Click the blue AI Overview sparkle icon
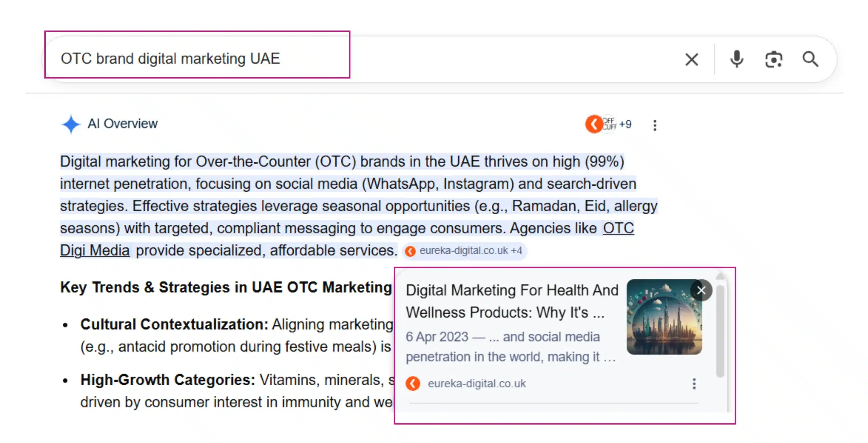Image resolution: width=868 pixels, height=443 pixels. (71, 124)
